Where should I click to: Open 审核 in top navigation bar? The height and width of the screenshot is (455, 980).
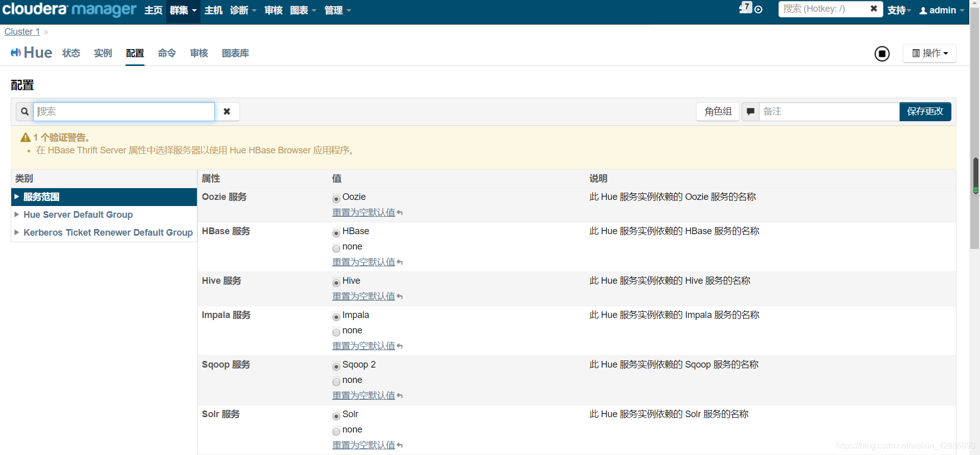[274, 10]
